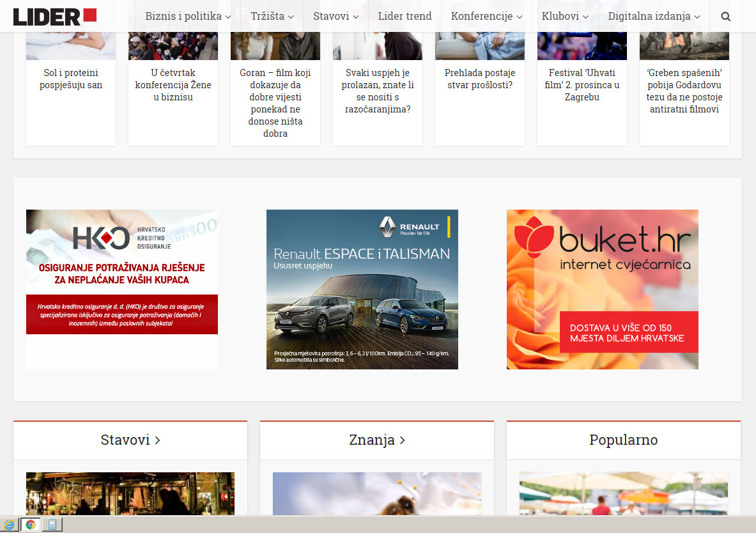
Task: Expand the Digitalna izdanja menu
Action: click(654, 16)
